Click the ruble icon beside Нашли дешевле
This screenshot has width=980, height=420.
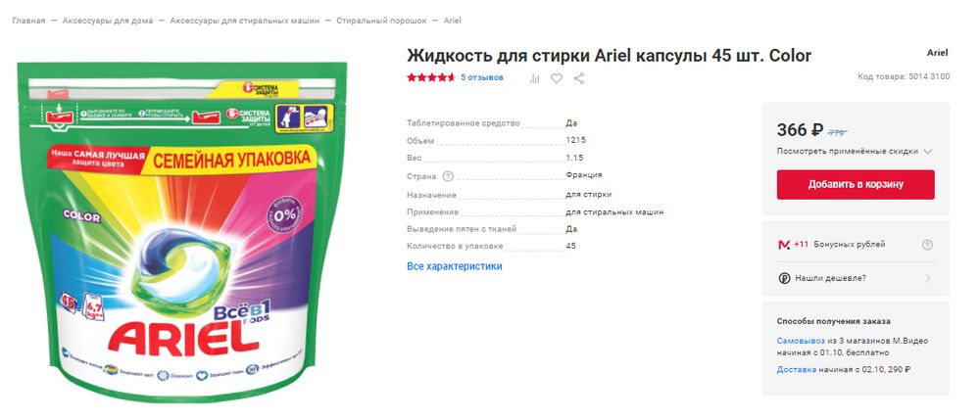(784, 278)
